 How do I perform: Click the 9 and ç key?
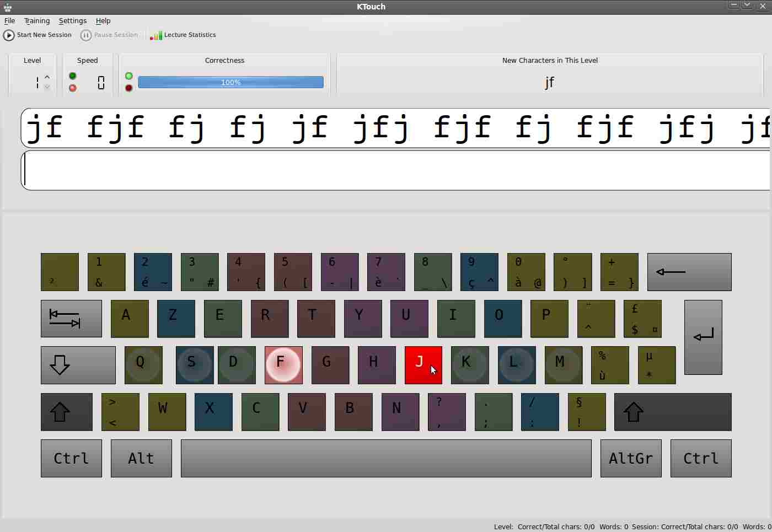click(x=479, y=272)
